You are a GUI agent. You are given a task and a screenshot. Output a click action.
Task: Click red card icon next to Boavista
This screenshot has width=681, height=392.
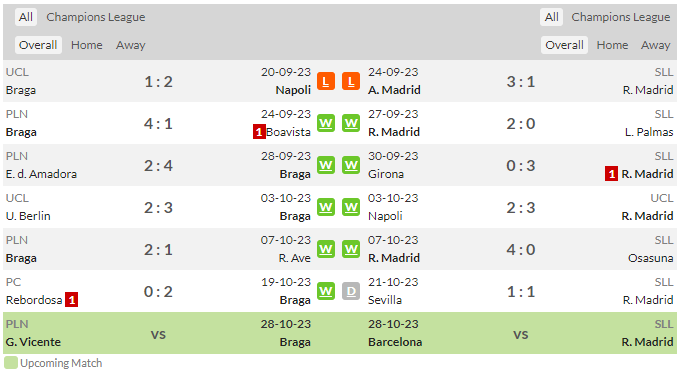tap(259, 132)
